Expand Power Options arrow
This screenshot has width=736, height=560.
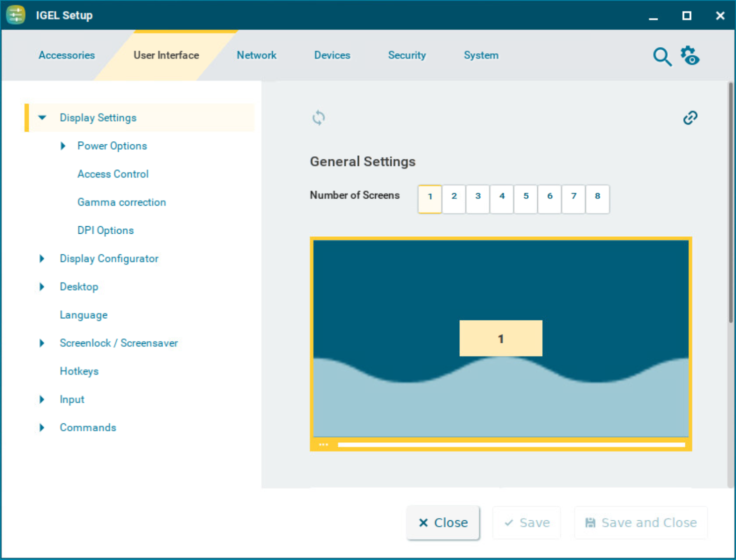coord(63,146)
